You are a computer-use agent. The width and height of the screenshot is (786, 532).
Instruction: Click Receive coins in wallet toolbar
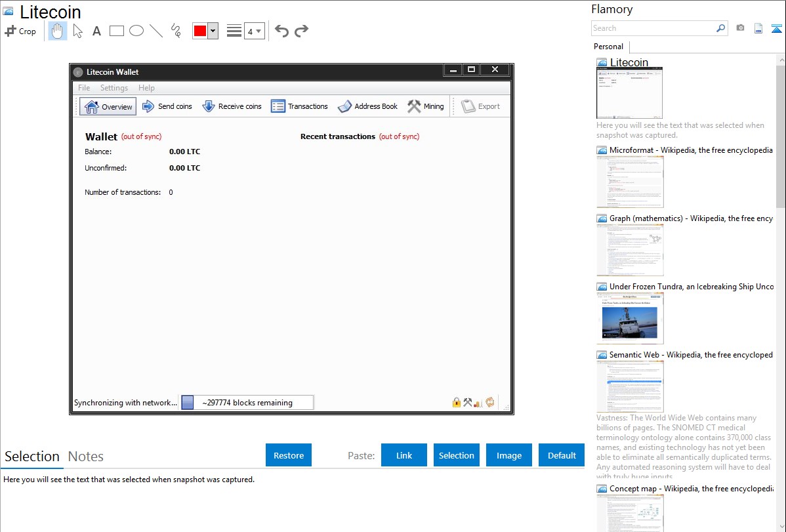click(x=232, y=106)
